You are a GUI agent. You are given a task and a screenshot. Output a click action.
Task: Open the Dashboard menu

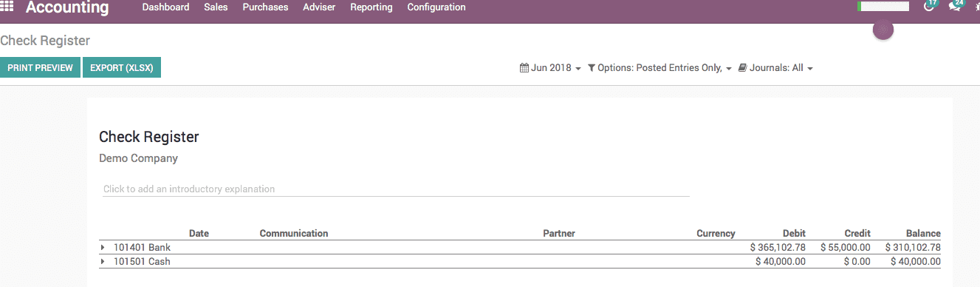click(165, 7)
